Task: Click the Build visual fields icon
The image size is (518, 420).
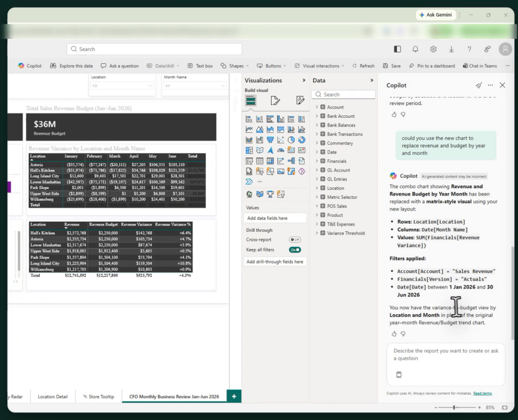Action: pyautogui.click(x=250, y=101)
